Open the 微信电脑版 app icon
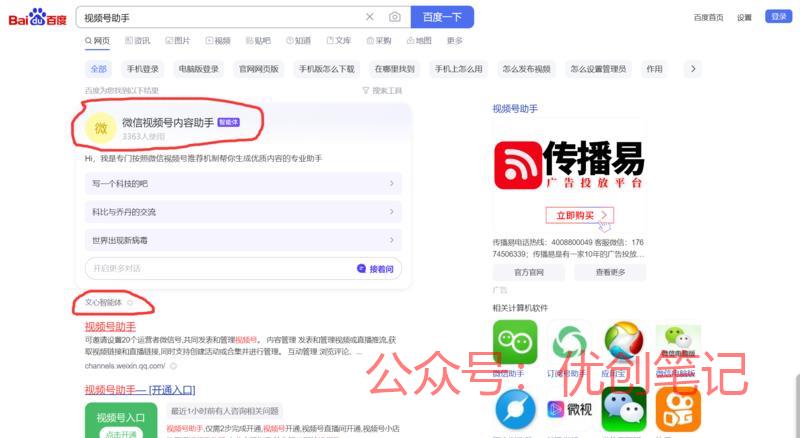The width and height of the screenshot is (800, 438). pyautogui.click(x=678, y=341)
